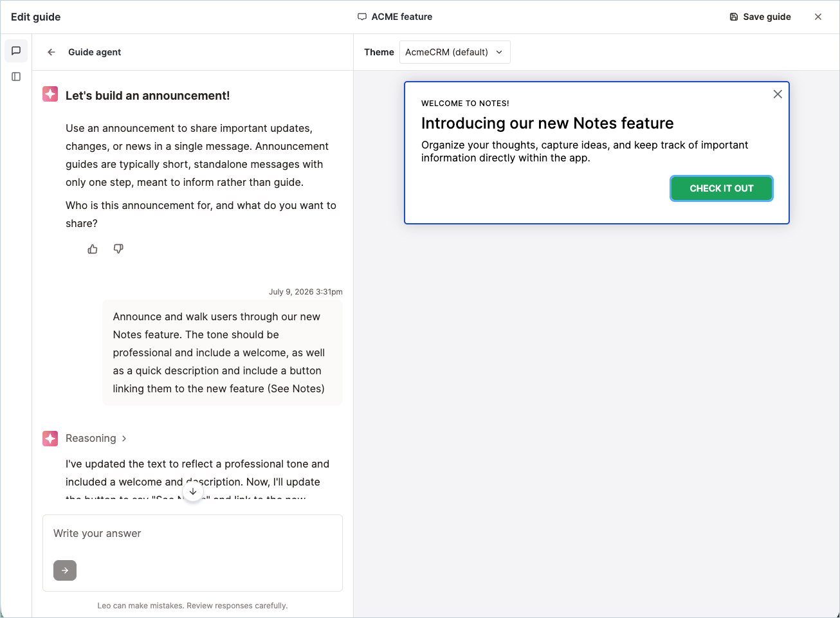Click the Save guide button
Image resolution: width=840 pixels, height=618 pixels.
760,17
